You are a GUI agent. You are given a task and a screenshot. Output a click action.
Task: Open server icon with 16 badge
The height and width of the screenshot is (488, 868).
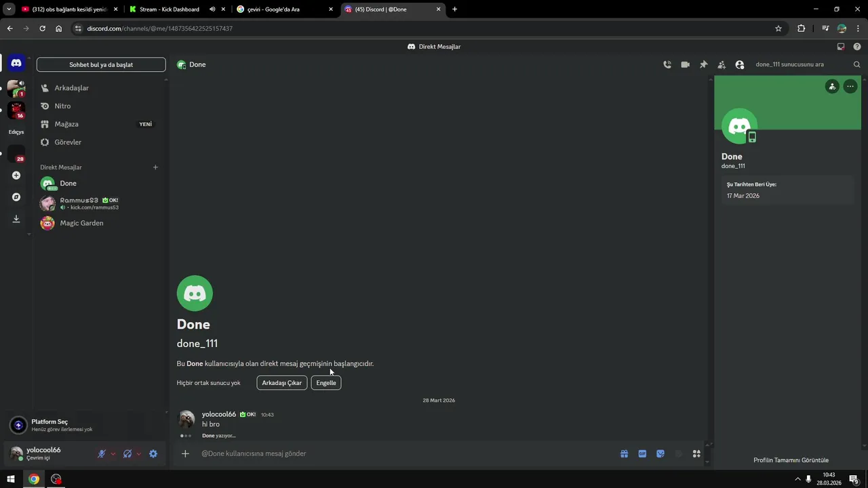pyautogui.click(x=16, y=110)
